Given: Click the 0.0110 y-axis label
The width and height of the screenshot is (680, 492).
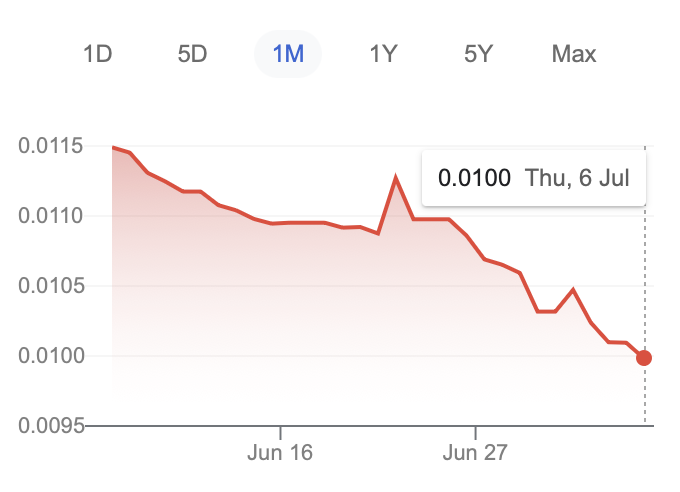Looking at the screenshot, I should click(50, 216).
